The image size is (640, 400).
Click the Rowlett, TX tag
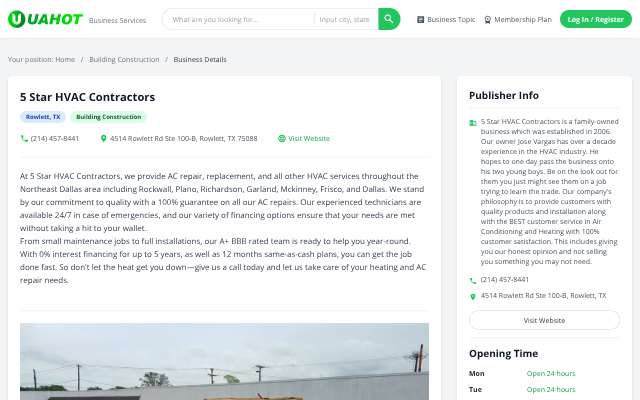43,117
